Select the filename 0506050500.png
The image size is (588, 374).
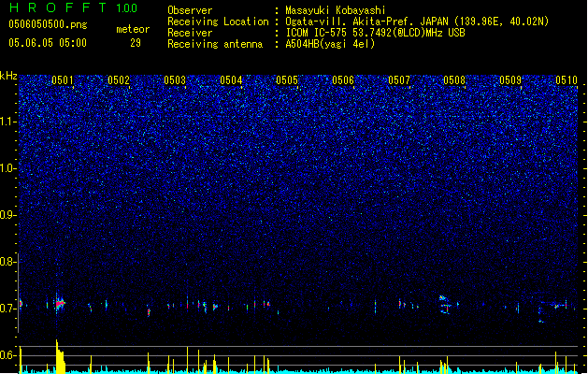click(x=48, y=24)
